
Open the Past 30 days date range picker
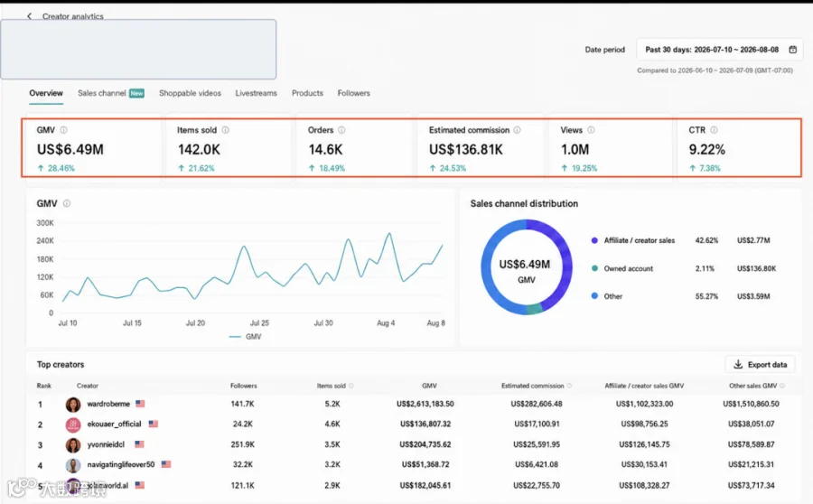click(x=720, y=50)
